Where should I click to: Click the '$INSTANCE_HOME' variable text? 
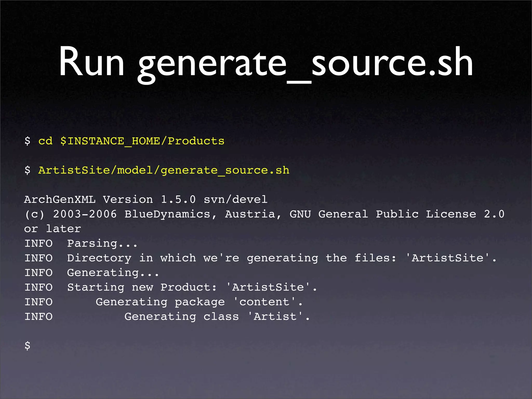pyautogui.click(x=110, y=141)
